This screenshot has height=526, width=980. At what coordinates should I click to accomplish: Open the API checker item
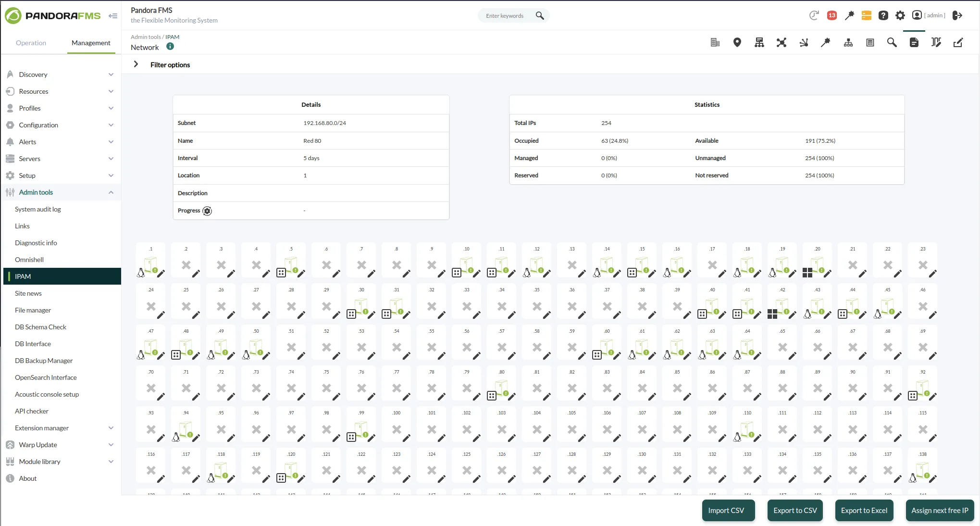pyautogui.click(x=32, y=411)
